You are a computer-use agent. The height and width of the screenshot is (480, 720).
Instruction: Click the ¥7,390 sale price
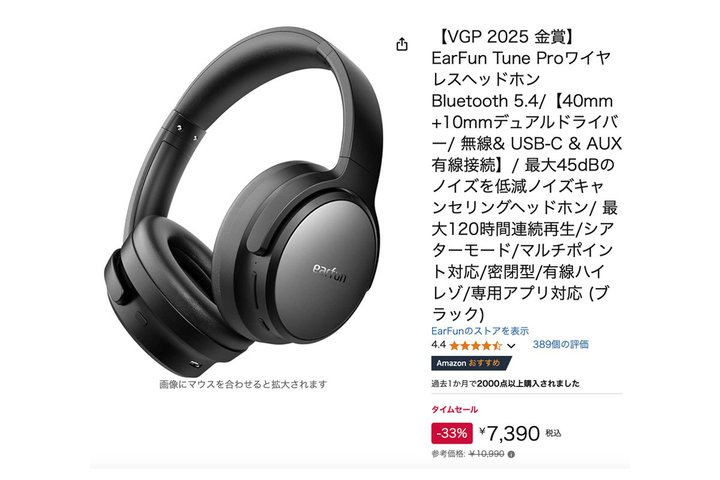click(x=510, y=433)
